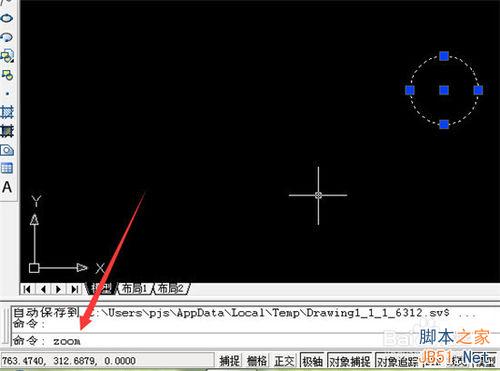Toggle 对象追踪 object tracking in status bar
Viewport: 500px width, 371px height.
397,361
